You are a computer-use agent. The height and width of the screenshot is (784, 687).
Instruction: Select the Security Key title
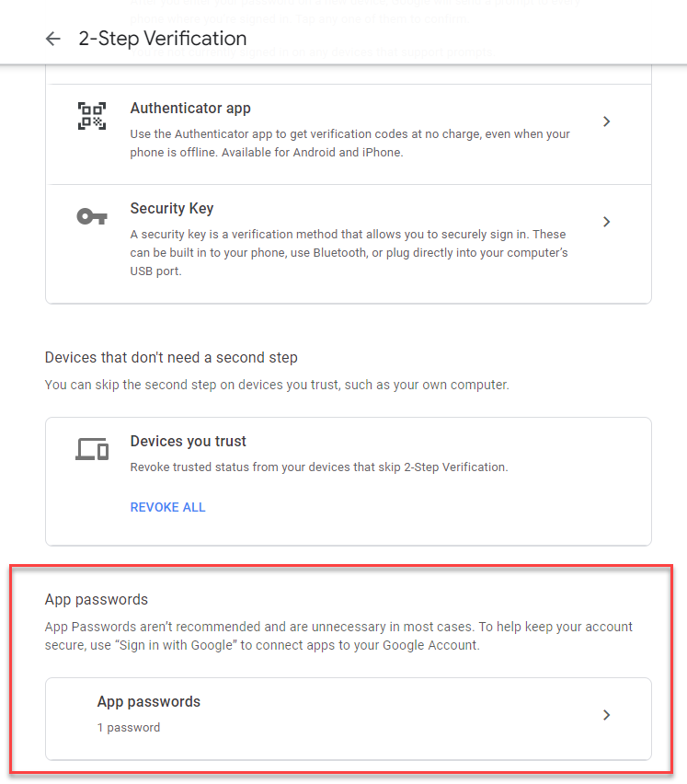[172, 209]
